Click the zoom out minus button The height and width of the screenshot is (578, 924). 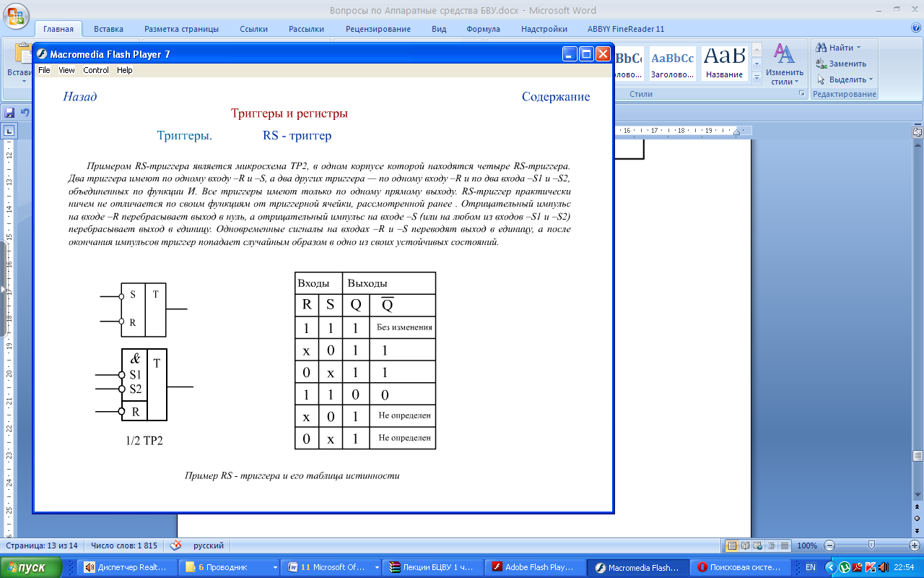[829, 545]
